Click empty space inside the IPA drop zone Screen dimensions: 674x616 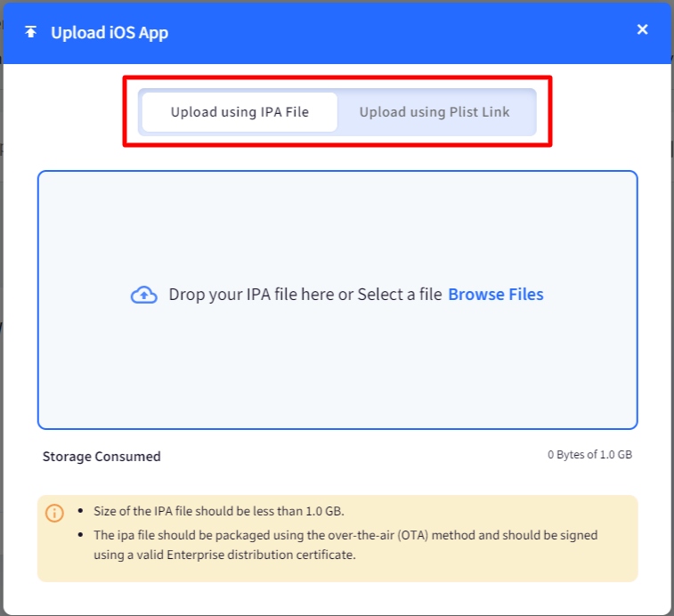(x=338, y=374)
